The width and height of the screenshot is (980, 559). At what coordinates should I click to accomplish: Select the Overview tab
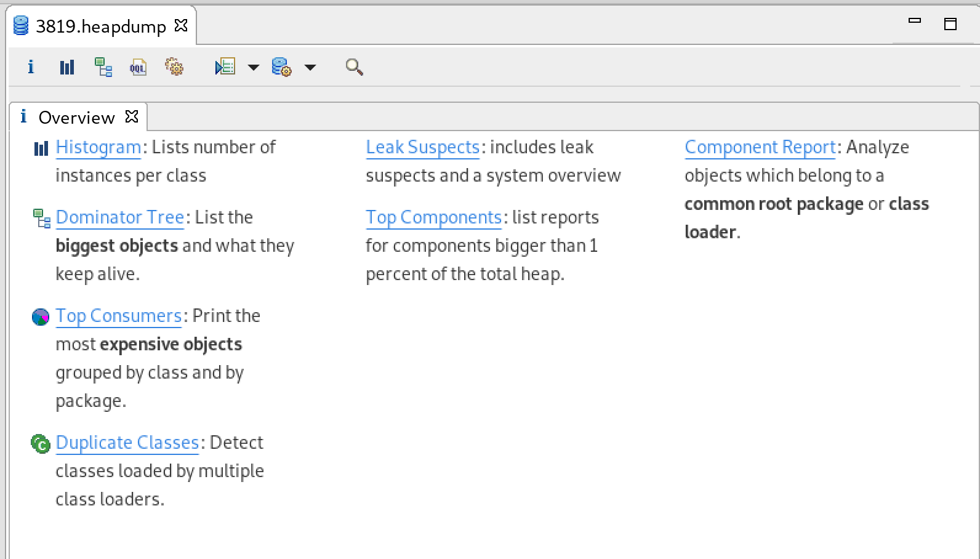tap(77, 117)
